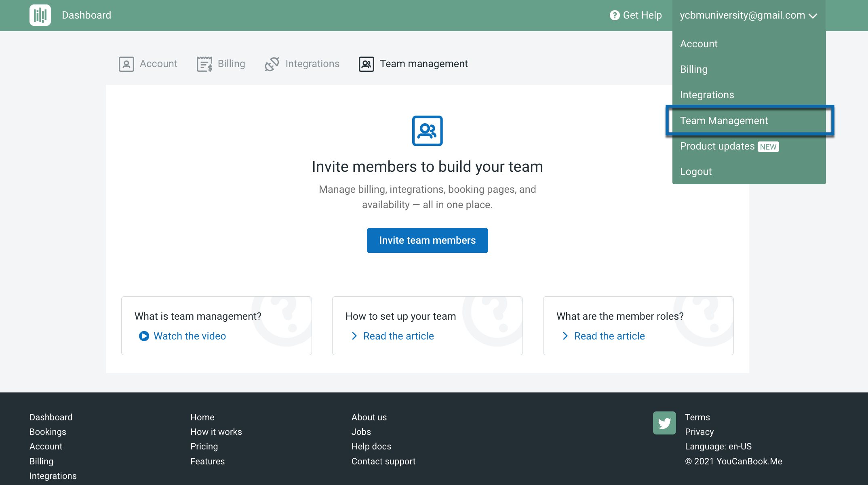The image size is (868, 485).
Task: Open Twitter via the bird icon
Action: pos(664,423)
